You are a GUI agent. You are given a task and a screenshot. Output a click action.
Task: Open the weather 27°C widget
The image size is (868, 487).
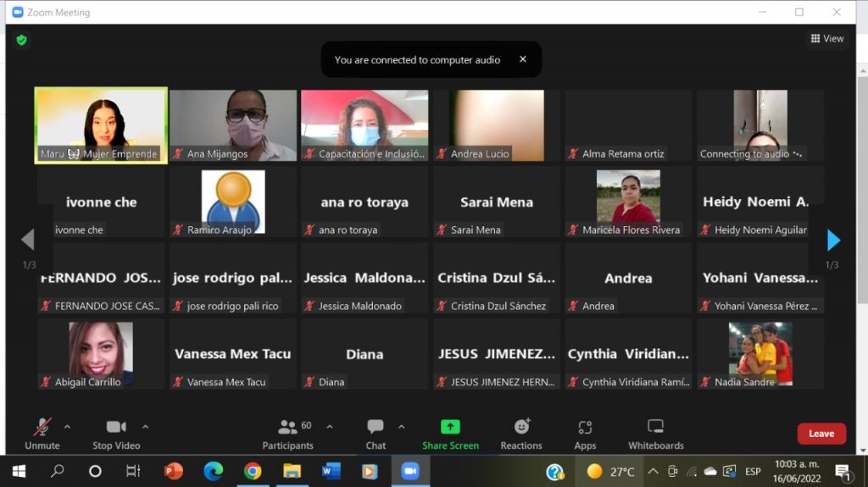[610, 472]
